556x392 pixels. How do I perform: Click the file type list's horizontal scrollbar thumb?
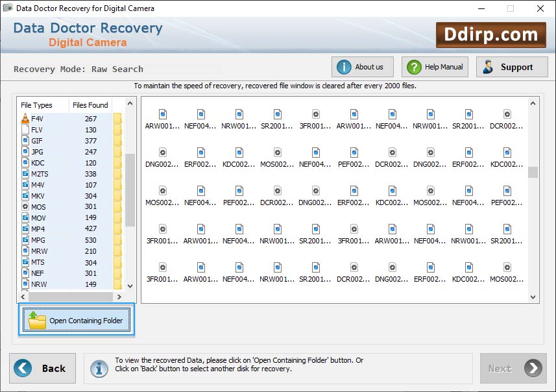click(71, 297)
